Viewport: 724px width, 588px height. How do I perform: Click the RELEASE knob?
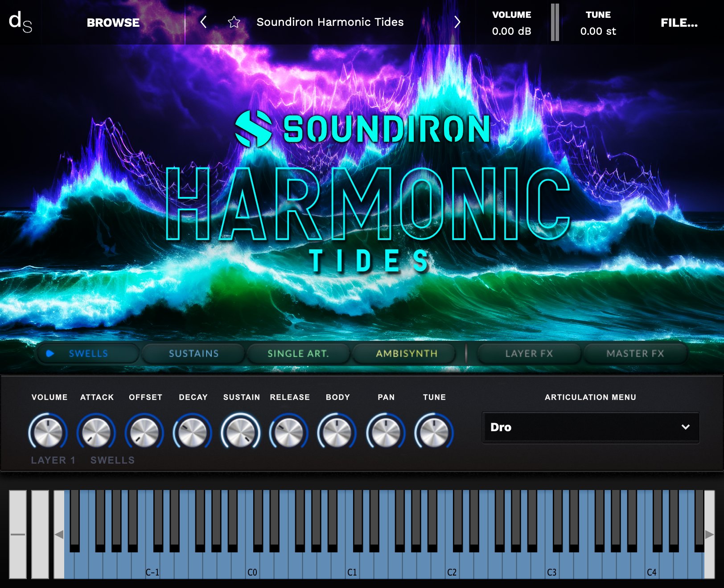[x=289, y=432]
